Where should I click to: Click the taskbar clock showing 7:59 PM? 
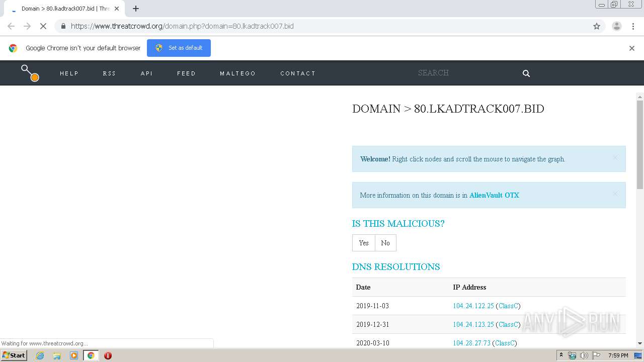(618, 355)
